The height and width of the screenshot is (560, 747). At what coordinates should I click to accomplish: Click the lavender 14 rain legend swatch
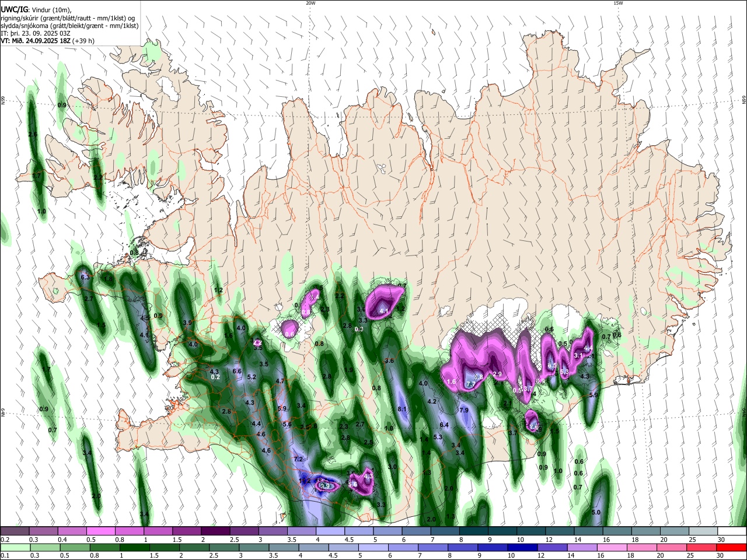point(582,548)
